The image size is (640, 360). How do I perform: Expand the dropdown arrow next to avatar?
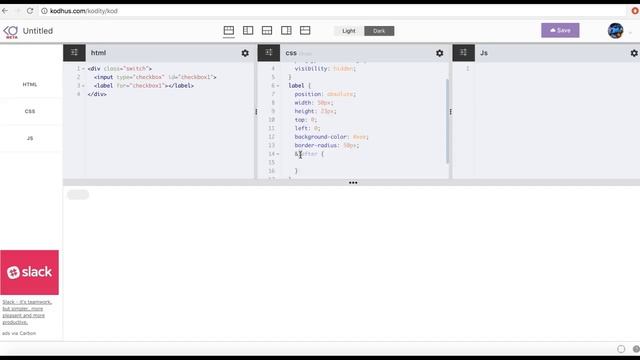tap(631, 32)
